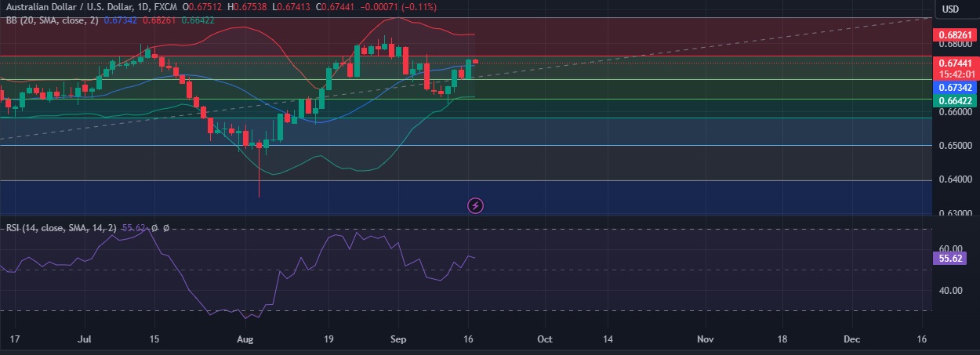The height and width of the screenshot is (355, 980).
Task: Click the 0.67441 current price label
Action: pyautogui.click(x=954, y=63)
